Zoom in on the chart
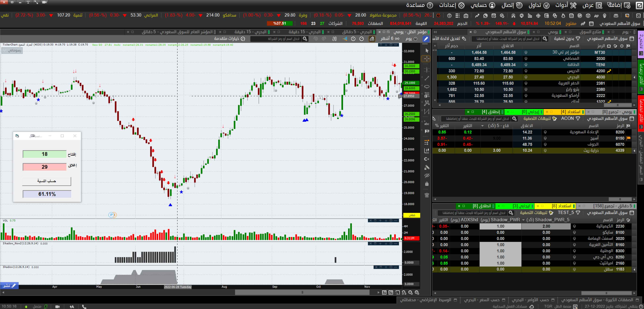644x309 pixels. coord(417,293)
